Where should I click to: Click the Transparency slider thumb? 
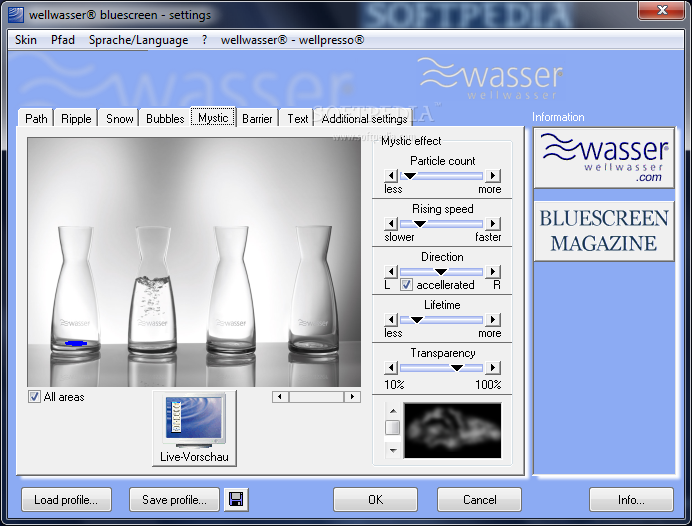tap(457, 368)
